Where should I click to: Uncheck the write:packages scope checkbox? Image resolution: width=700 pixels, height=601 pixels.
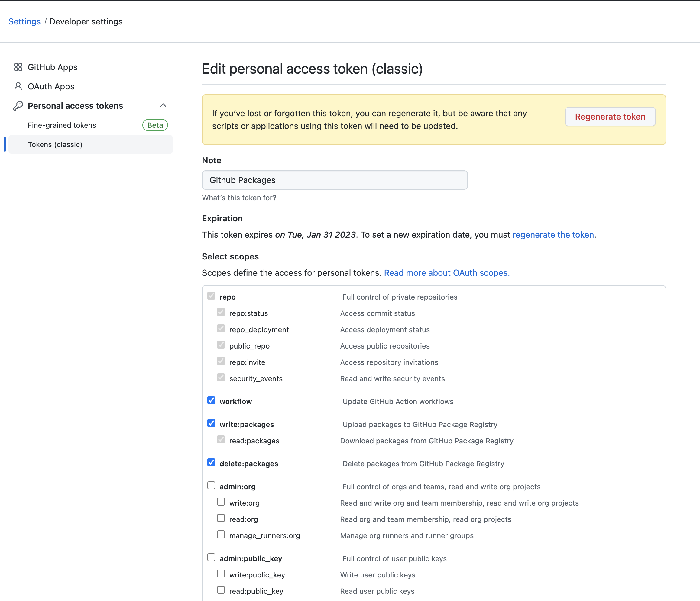[x=211, y=423]
